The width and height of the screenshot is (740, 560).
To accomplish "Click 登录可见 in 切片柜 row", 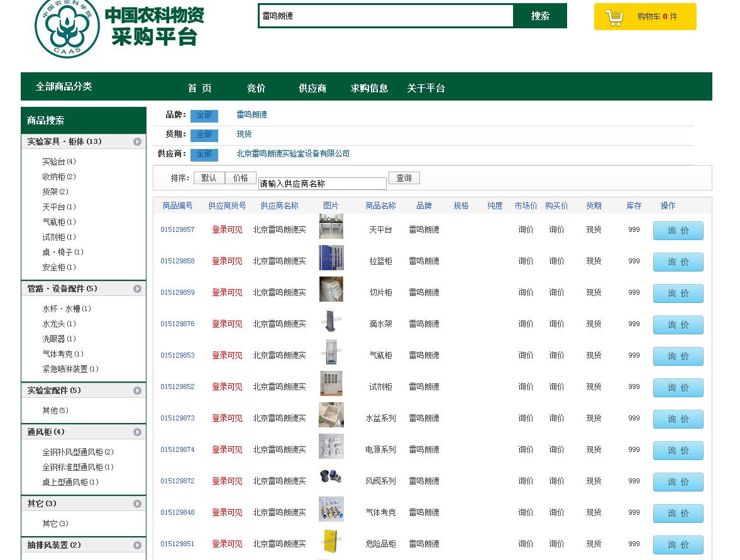I will click(227, 292).
